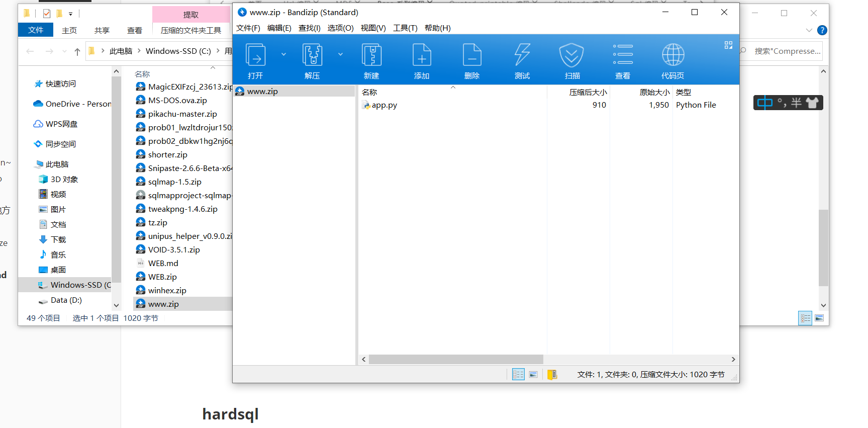The height and width of the screenshot is (428, 868).
Task: Open Explorer recent locations dropdown arrow
Action: [64, 51]
